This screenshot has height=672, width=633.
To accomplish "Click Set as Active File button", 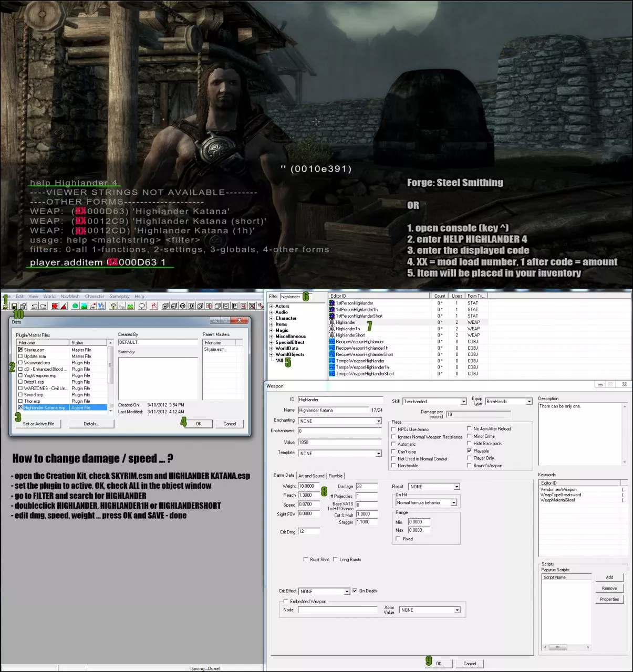I will pyautogui.click(x=38, y=424).
